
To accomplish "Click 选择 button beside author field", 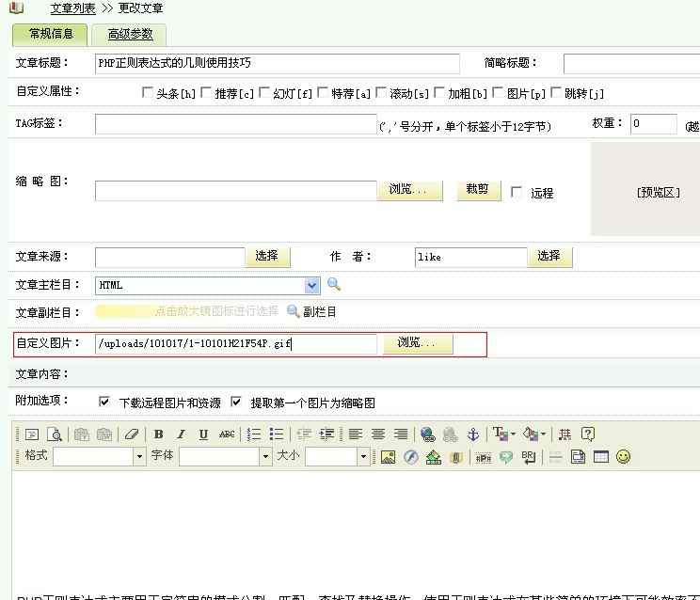I will (x=549, y=257).
